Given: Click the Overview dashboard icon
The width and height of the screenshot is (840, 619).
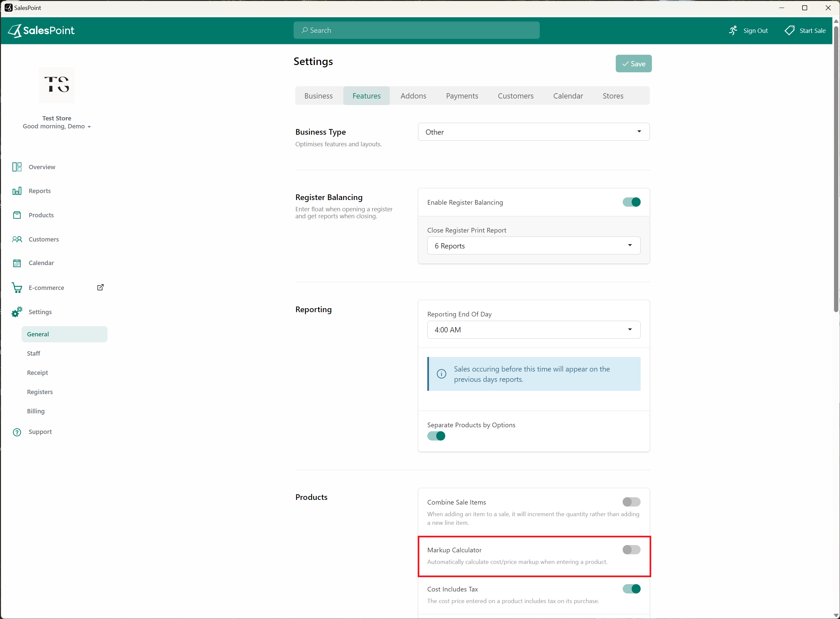Looking at the screenshot, I should coord(17,167).
